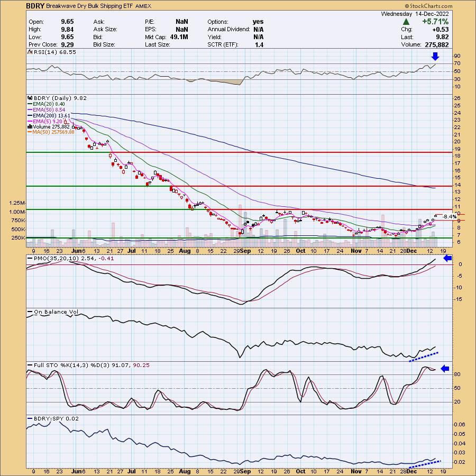476x476 pixels.
Task: Click the 'EMA(20) 8.40' legend text
Action: pos(49,104)
